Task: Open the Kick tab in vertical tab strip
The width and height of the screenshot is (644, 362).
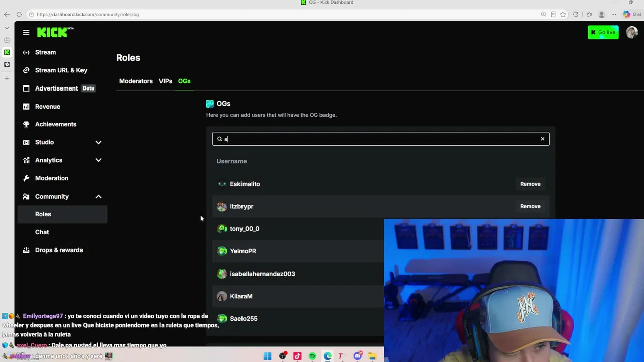Action: pos(7,52)
